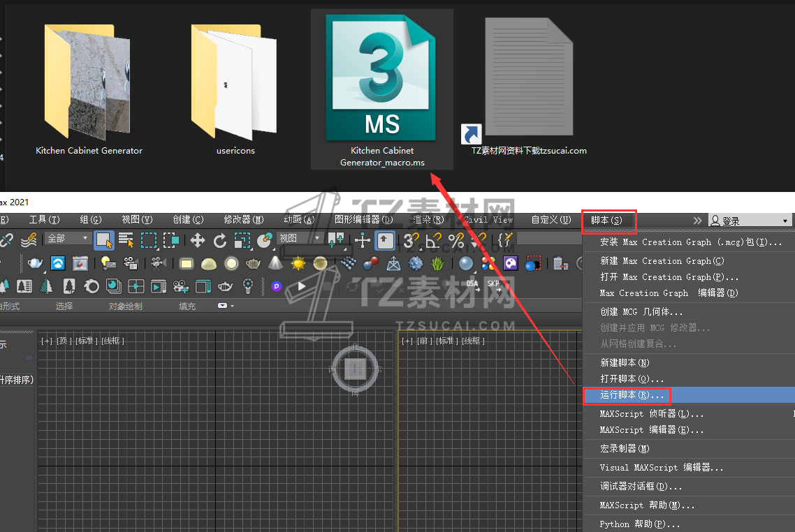Toggle the 3D Snaps button
This screenshot has height=532, width=795.
pyautogui.click(x=411, y=240)
